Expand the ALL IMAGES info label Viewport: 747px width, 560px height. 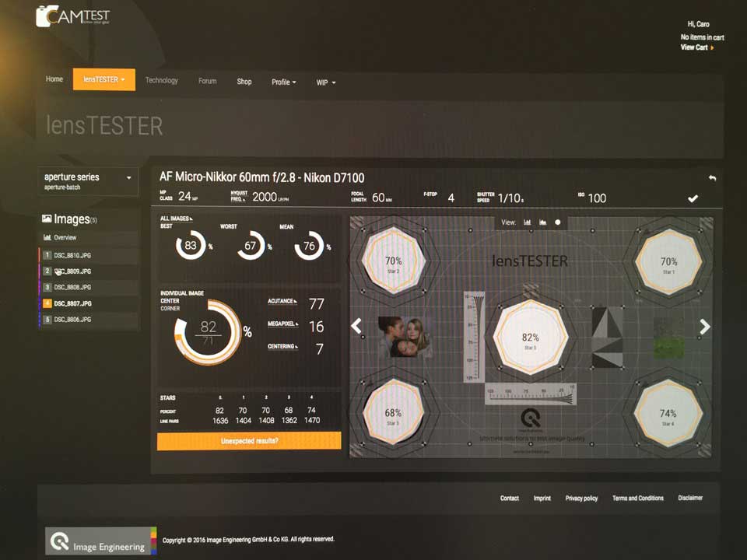[177, 219]
